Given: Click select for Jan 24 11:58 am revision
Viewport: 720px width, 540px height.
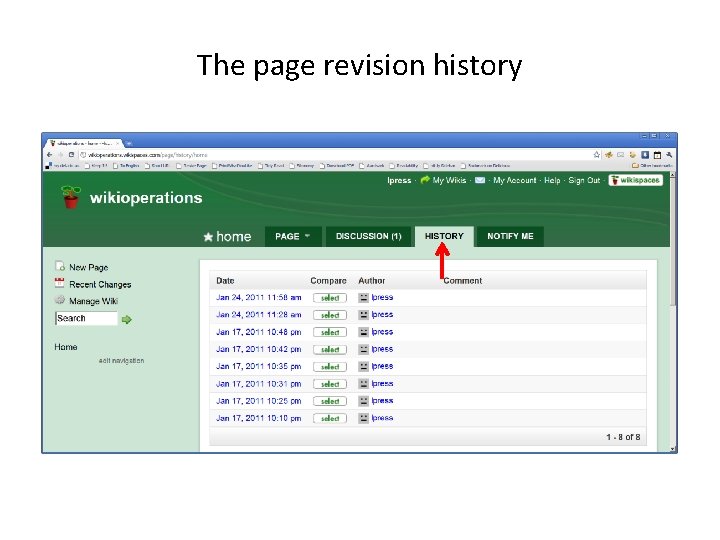Looking at the screenshot, I should click(x=330, y=298).
